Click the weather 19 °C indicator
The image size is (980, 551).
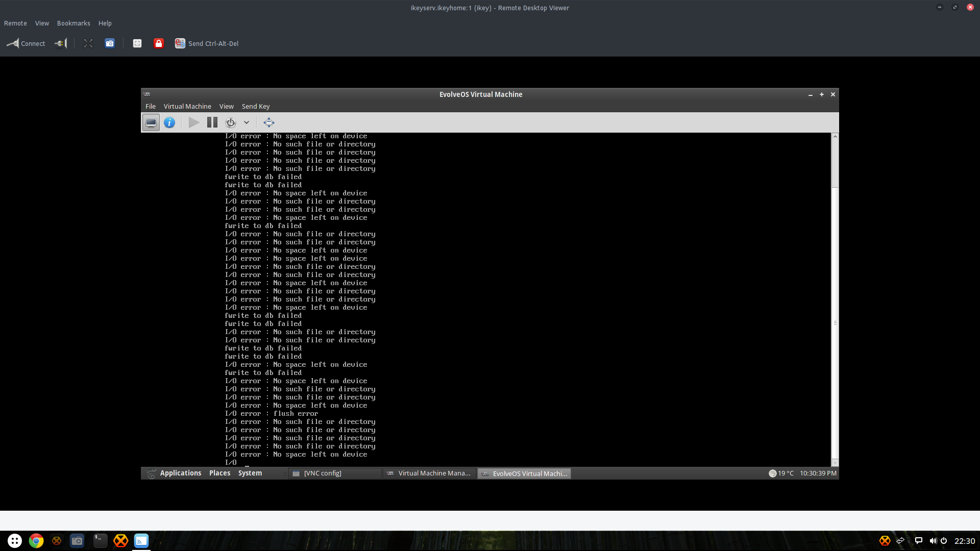point(781,473)
